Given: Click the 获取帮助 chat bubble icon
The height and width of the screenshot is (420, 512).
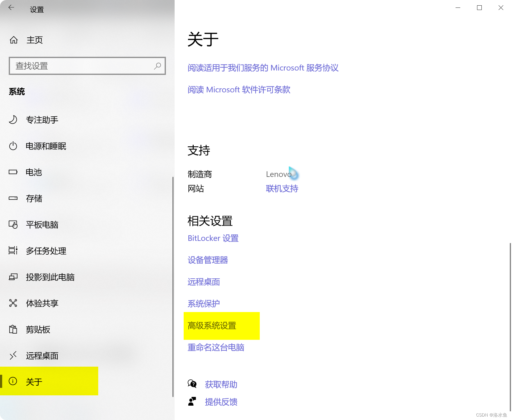Looking at the screenshot, I should pos(192,384).
